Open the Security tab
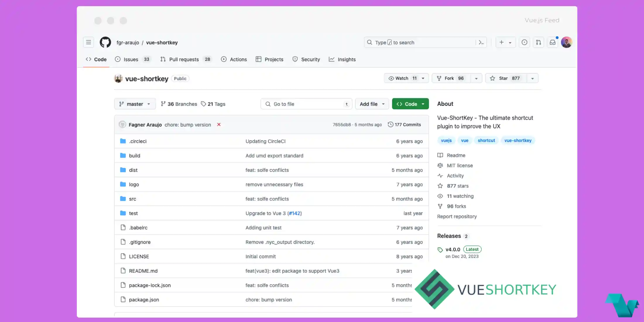The image size is (644, 322). click(306, 59)
